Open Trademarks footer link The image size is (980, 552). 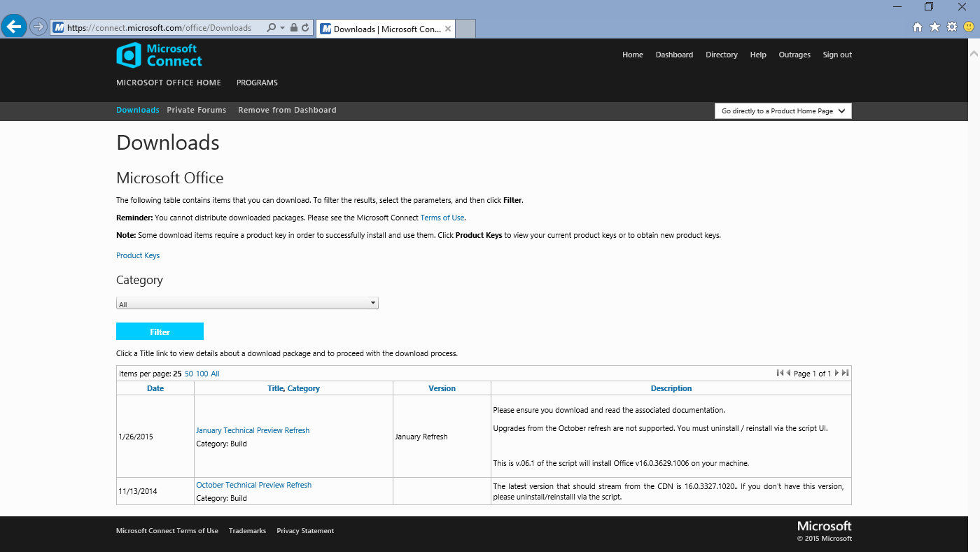coord(247,531)
